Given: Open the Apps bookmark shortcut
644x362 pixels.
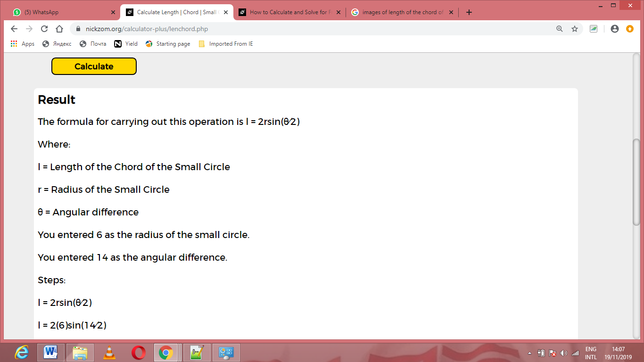Looking at the screenshot, I should click(x=23, y=44).
